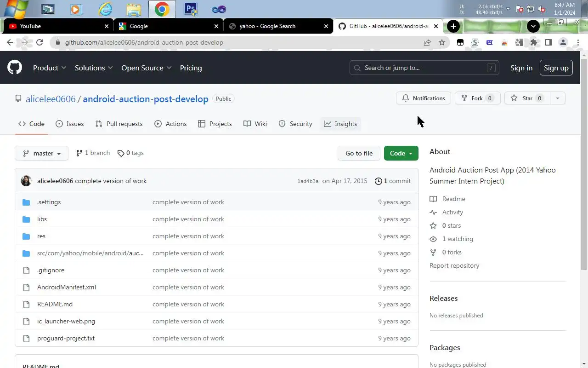Open the Insights tab

click(340, 124)
